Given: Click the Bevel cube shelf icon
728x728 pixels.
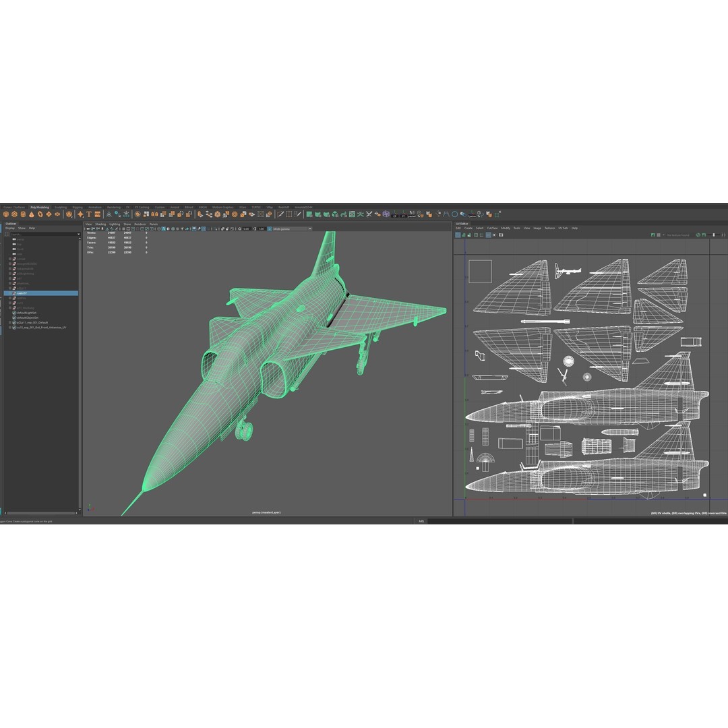Looking at the screenshot, I should (217, 214).
